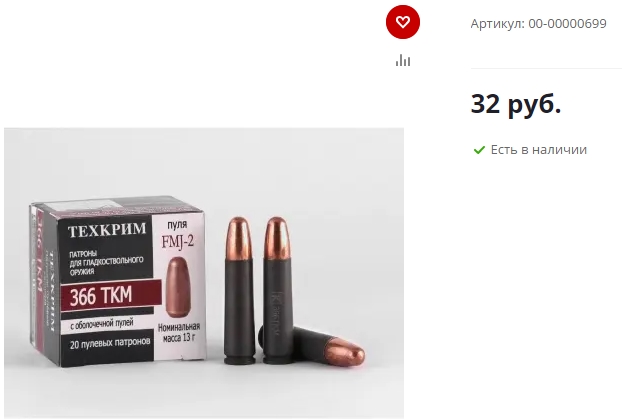Click the bullet illustration on the box

(x=178, y=286)
